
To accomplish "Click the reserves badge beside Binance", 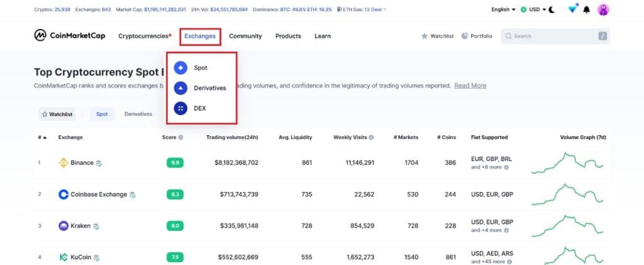I will click(99, 163).
